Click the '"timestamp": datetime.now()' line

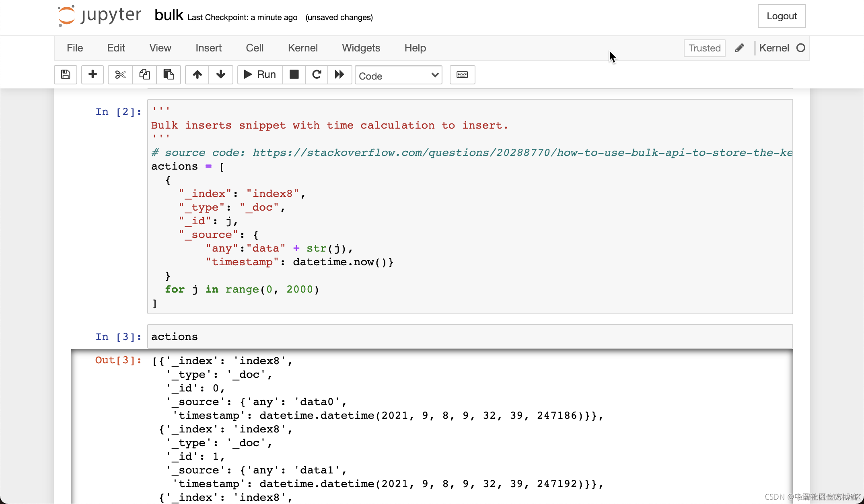300,262
